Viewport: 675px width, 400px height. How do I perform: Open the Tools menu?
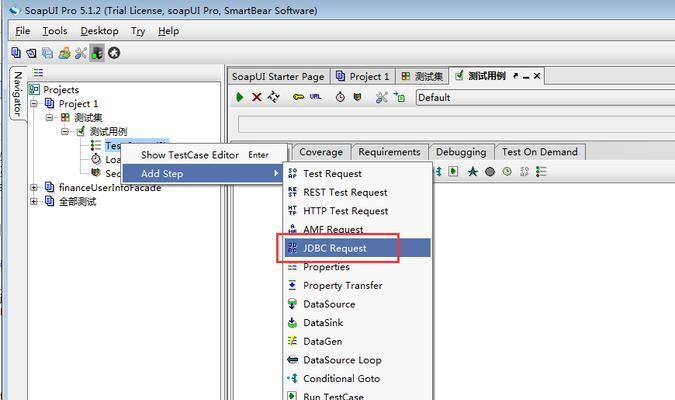(55, 31)
